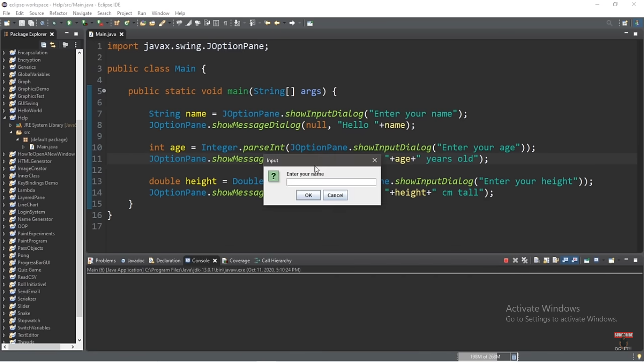The height and width of the screenshot is (362, 644).
Task: Click the Save icon in the toolbar
Action: click(22, 23)
